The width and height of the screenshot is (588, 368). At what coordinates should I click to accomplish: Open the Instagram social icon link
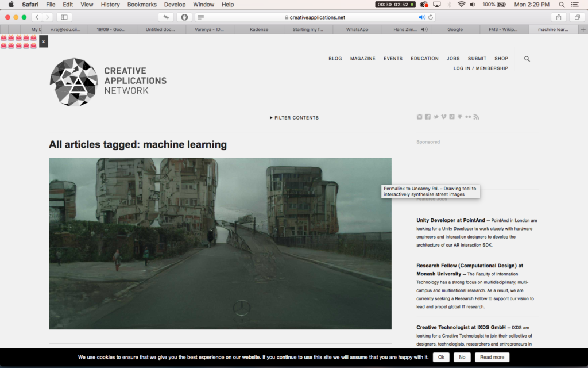coord(419,117)
